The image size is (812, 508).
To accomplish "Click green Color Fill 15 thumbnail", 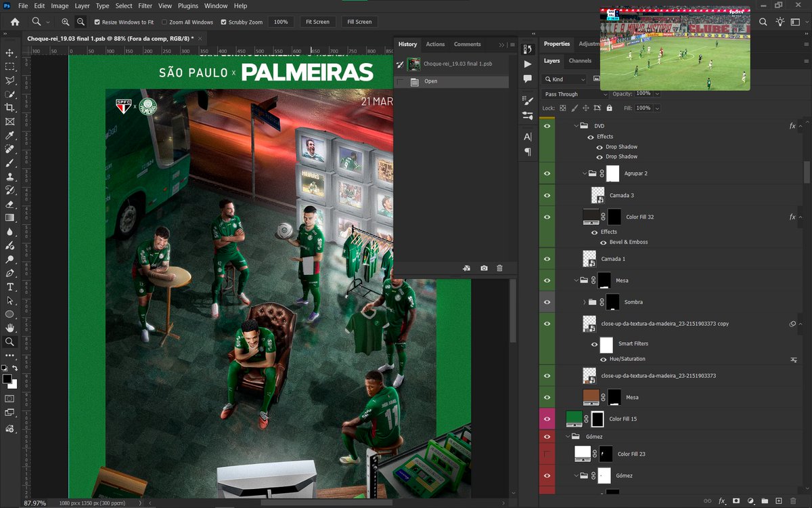I will pos(574,419).
